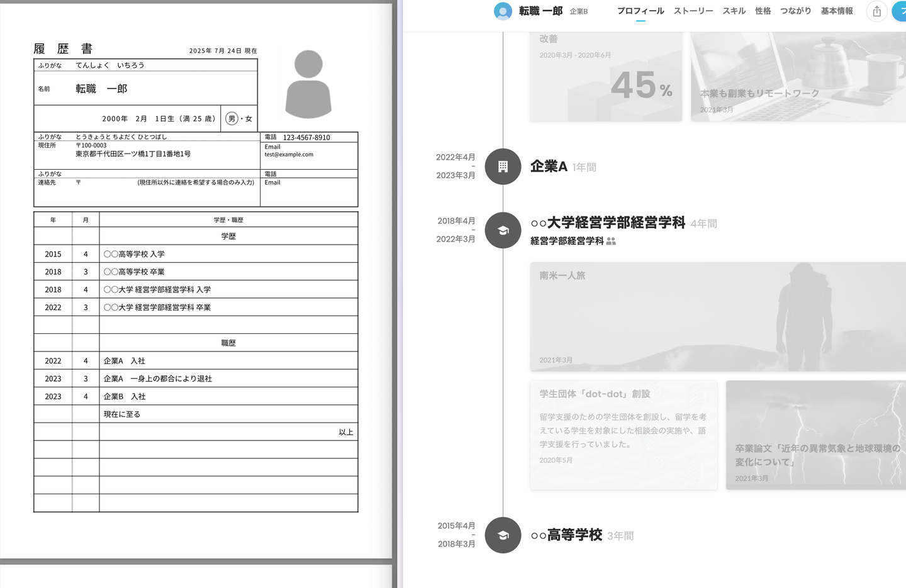Click the 学歴・職歴 column header

pos(228,220)
